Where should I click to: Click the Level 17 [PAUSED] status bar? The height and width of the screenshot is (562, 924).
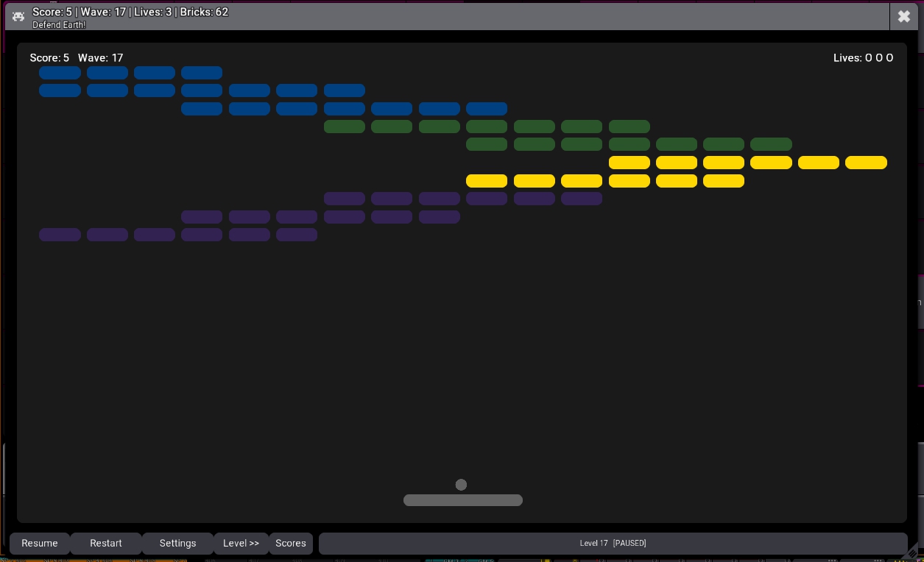pos(613,544)
